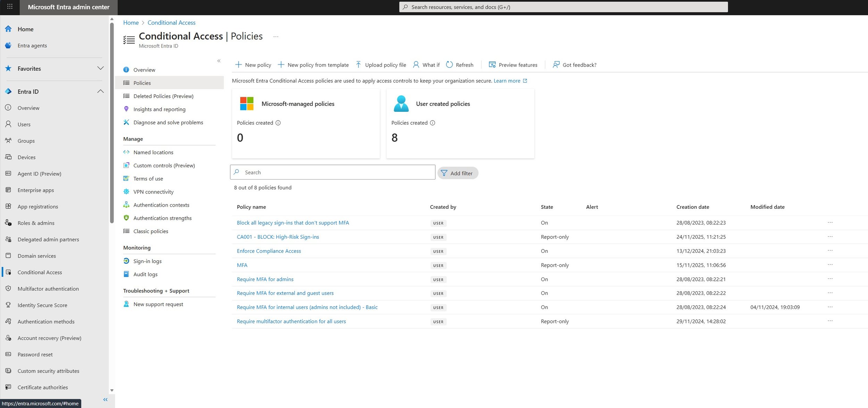Click the info icon beside User created policies count

(x=432, y=123)
